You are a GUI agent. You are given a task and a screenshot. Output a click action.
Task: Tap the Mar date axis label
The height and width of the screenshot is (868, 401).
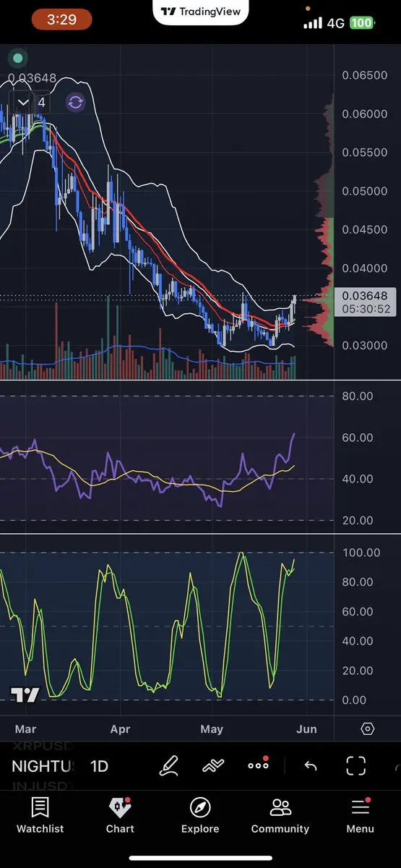click(25, 728)
